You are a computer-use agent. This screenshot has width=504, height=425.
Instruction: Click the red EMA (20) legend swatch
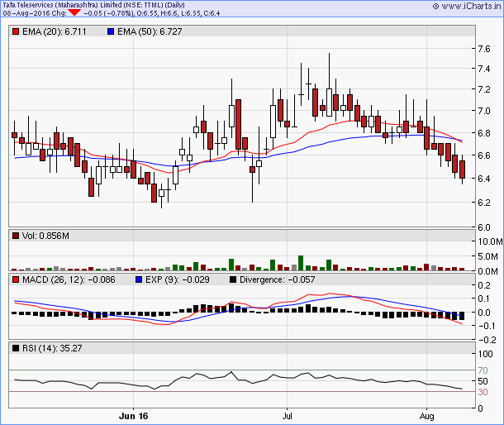[16, 32]
